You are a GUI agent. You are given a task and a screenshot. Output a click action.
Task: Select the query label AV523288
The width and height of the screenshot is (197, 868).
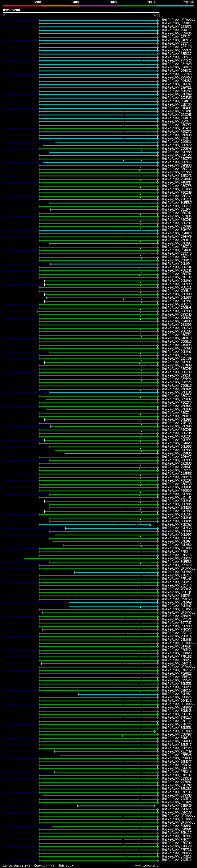[11, 10]
